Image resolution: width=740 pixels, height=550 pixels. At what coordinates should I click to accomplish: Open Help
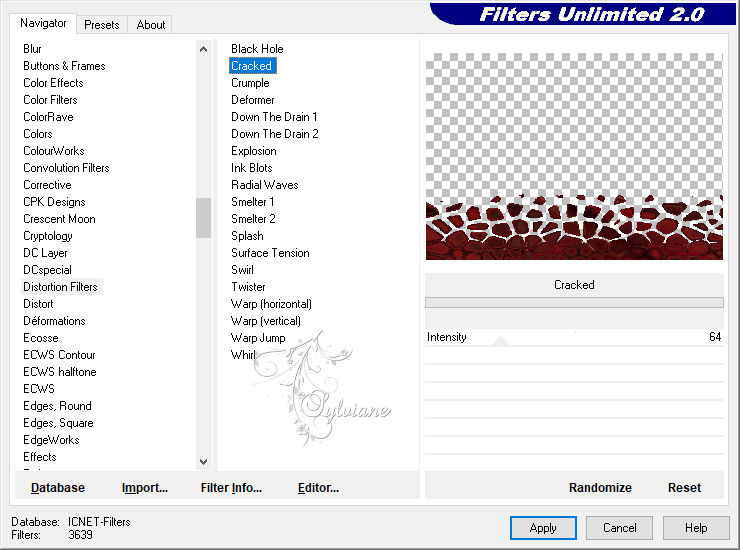point(696,528)
